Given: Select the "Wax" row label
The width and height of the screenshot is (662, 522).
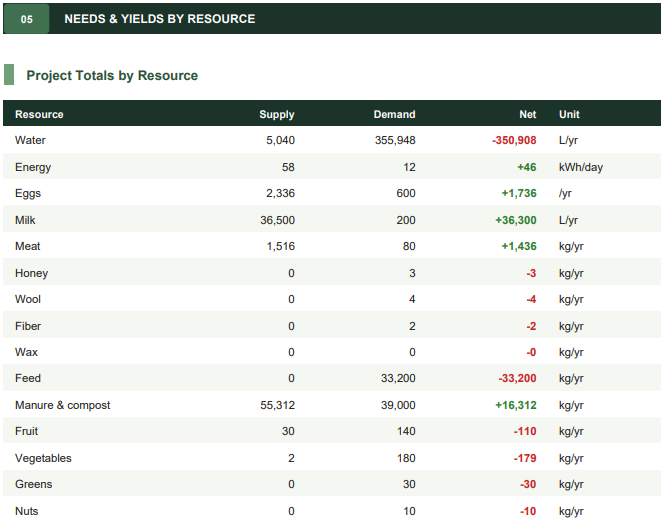Looking at the screenshot, I should pyautogui.click(x=26, y=352).
